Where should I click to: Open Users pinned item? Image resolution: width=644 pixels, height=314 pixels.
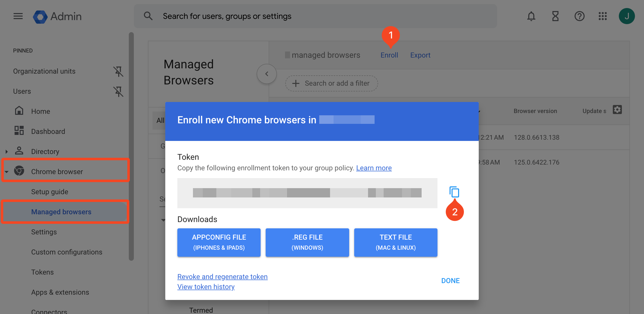pos(22,91)
